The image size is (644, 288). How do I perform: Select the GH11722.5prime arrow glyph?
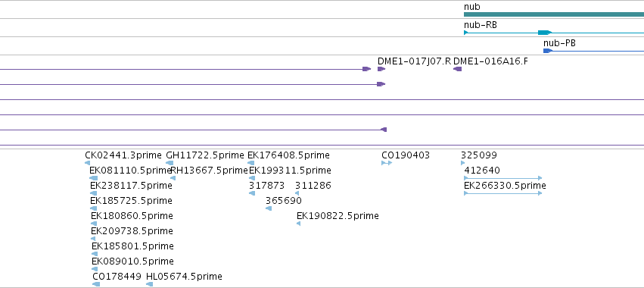pos(170,163)
